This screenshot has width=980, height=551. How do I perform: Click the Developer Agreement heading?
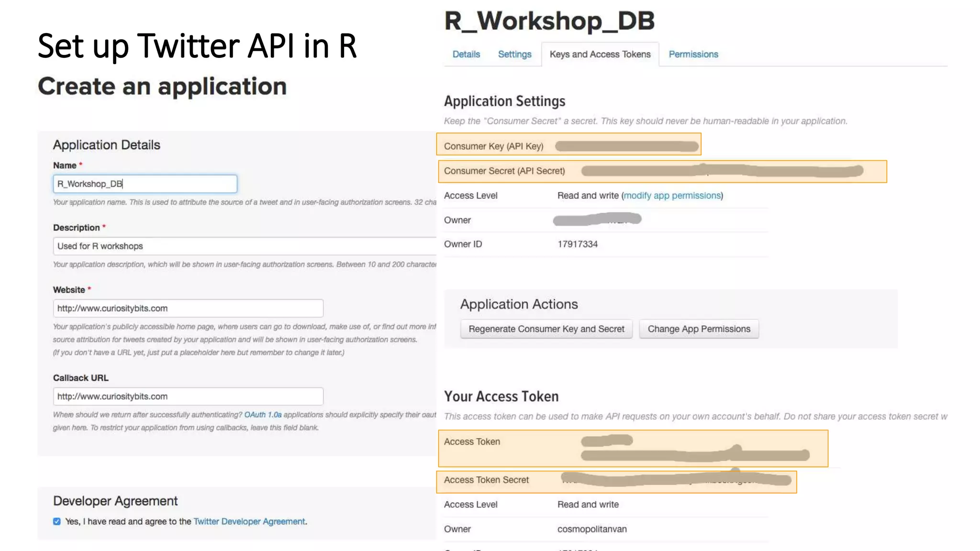tap(115, 501)
